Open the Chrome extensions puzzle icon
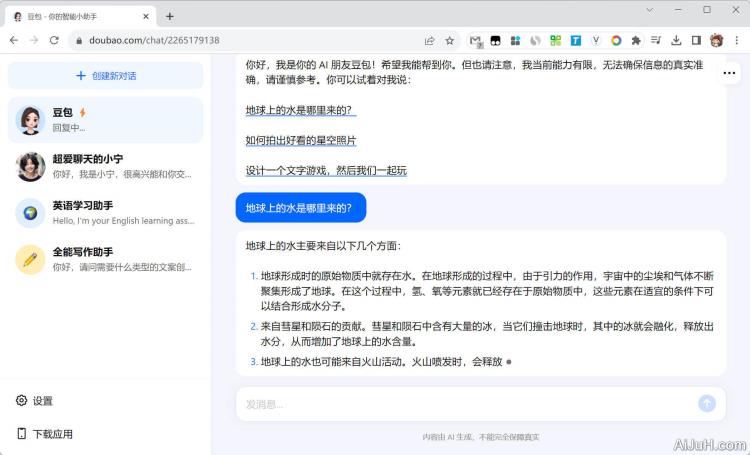This screenshot has height=455, width=750. click(635, 40)
